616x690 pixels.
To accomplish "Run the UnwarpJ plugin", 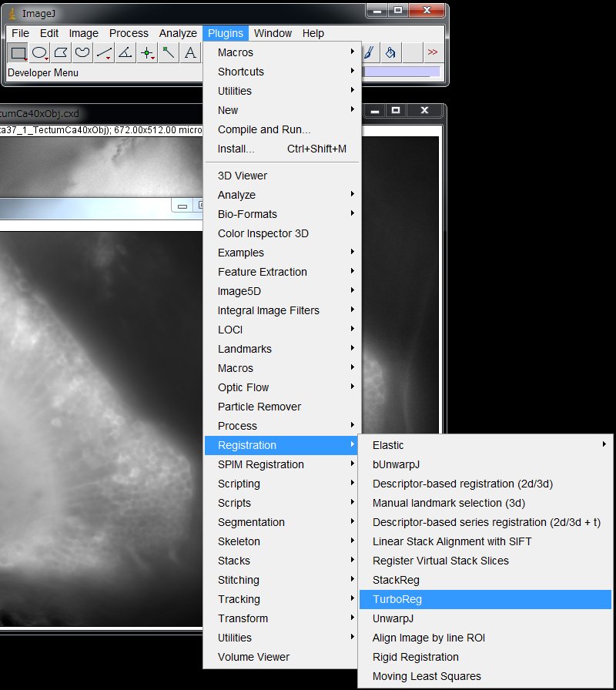I will click(486, 618).
